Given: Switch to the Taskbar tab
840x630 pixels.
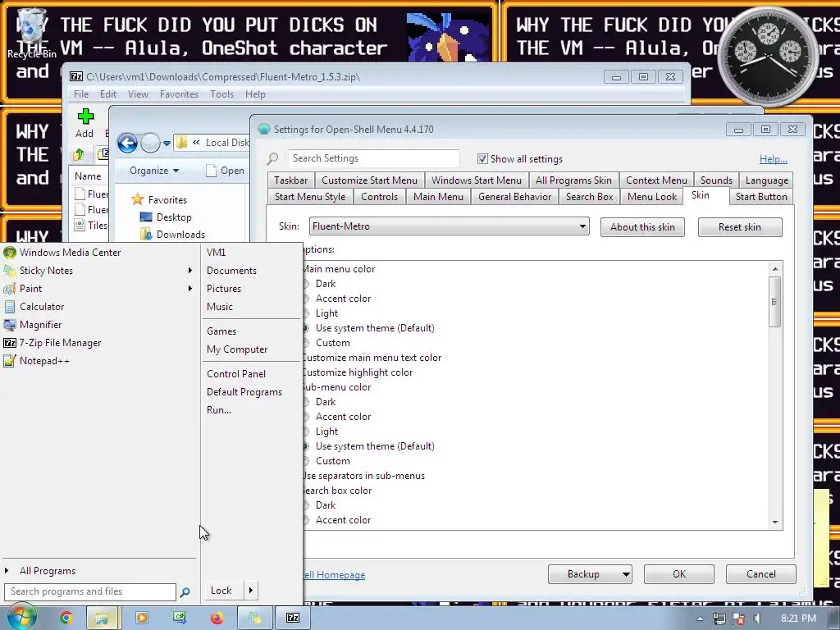Looking at the screenshot, I should coord(291,180).
